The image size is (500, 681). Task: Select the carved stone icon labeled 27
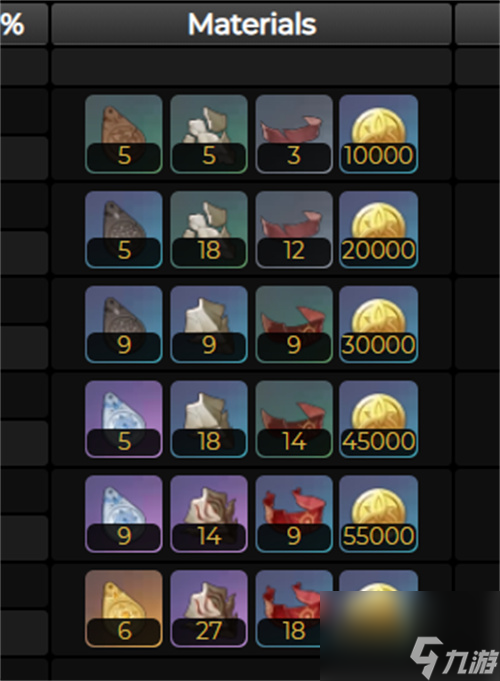pyautogui.click(x=209, y=609)
